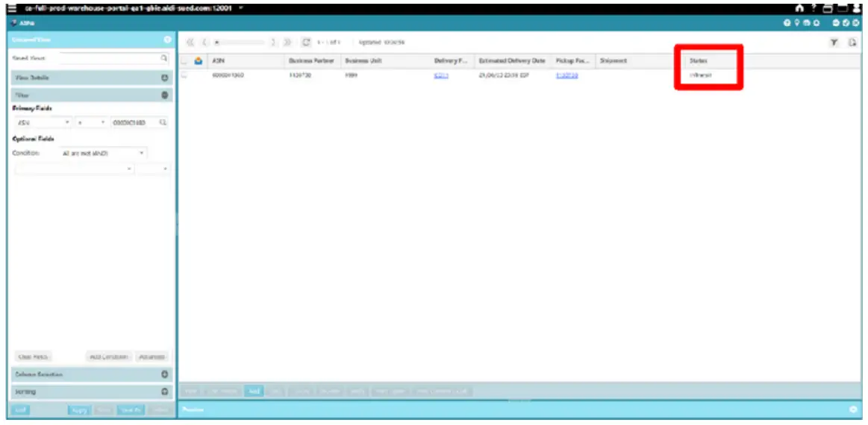
Task: Sort by Business Partner column header
Action: (x=311, y=61)
